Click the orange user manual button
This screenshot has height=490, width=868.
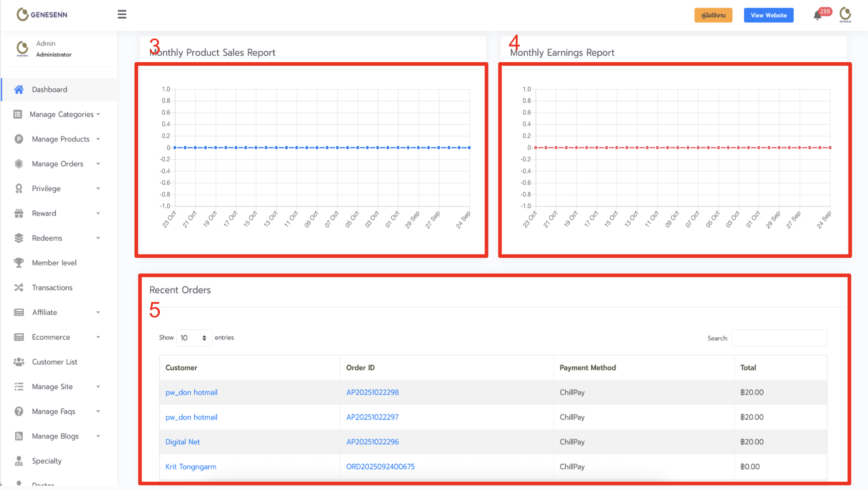pyautogui.click(x=713, y=15)
